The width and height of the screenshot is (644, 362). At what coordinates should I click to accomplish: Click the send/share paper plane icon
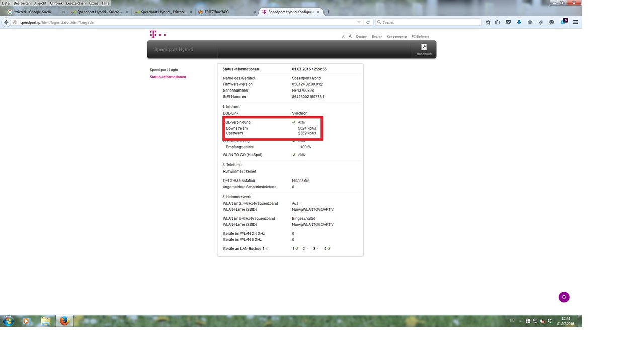(x=541, y=22)
